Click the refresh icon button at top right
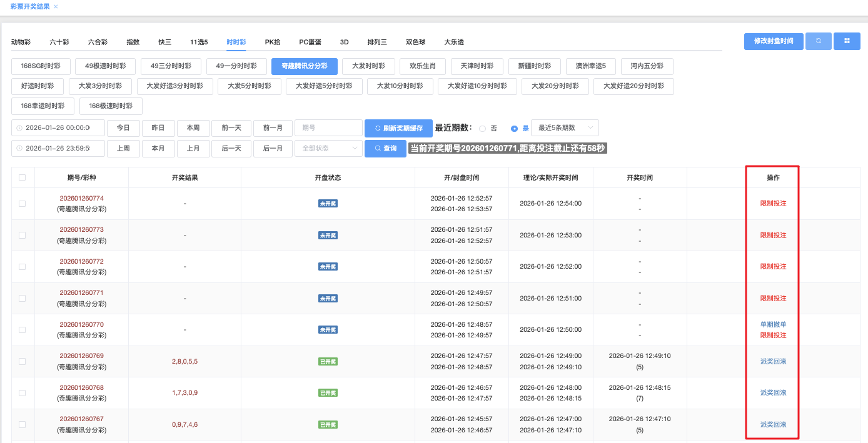This screenshot has width=868, height=443. point(818,41)
